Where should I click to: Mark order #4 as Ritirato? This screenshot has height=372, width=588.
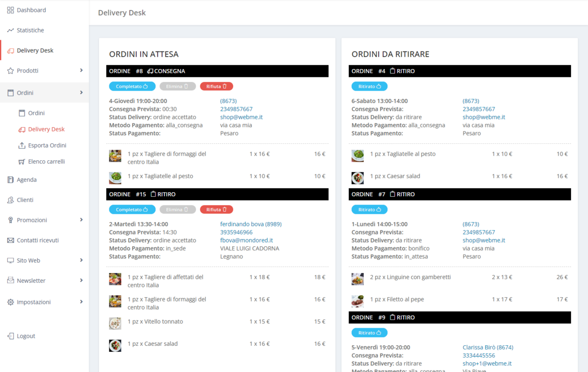(369, 87)
